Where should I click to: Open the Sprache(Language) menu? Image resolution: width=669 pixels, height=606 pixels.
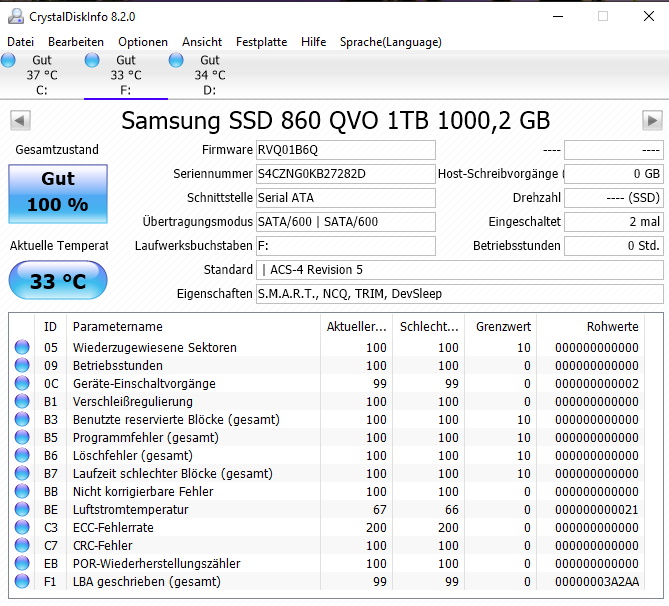pos(391,42)
